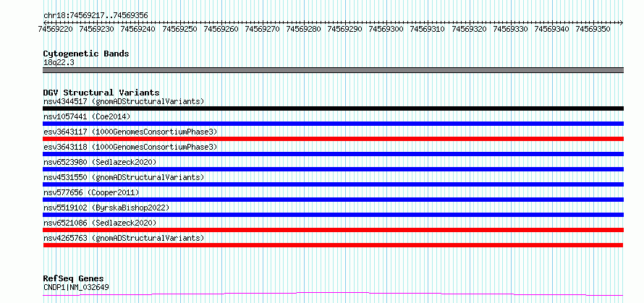This screenshot has width=644, height=303.
Task: Select the black bar for nsv4344517
Action: pos(333,108)
